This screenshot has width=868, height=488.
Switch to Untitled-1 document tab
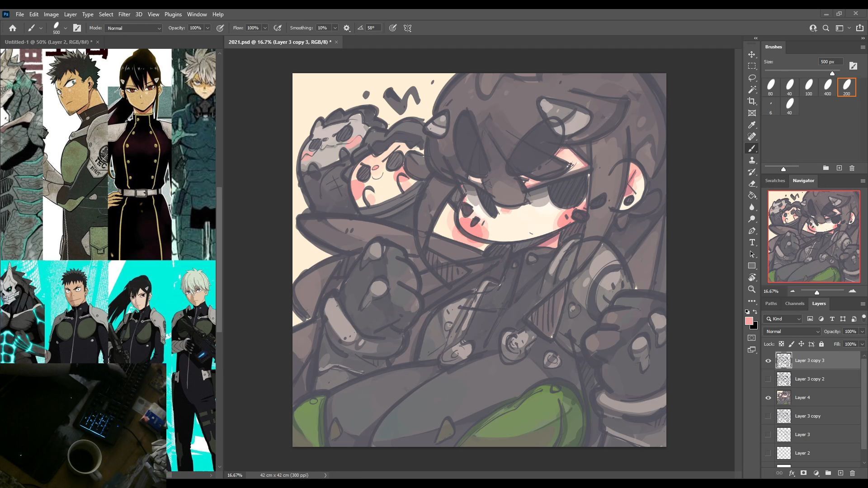pos(48,42)
